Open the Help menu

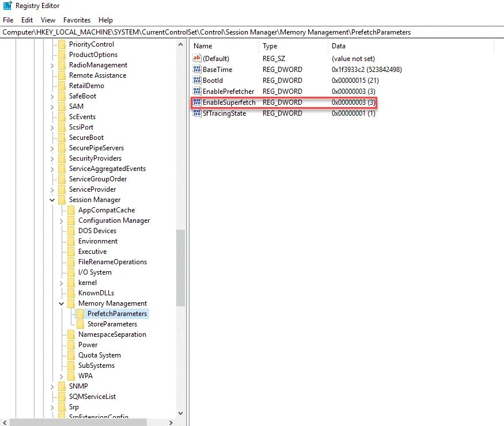click(x=105, y=20)
